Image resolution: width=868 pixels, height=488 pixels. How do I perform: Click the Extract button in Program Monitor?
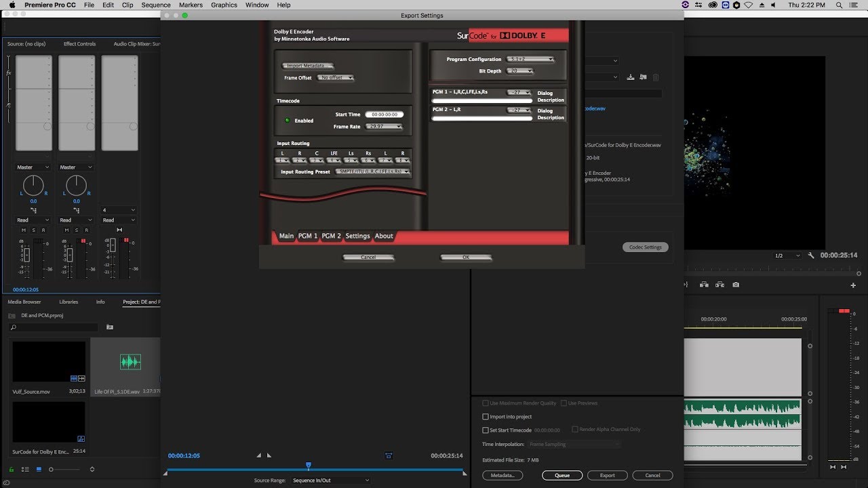[719, 285]
